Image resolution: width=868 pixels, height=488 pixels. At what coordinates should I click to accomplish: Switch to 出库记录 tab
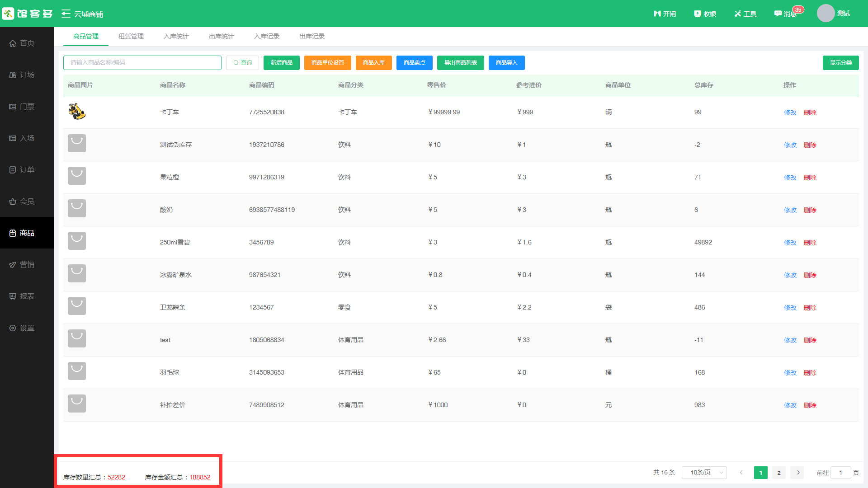click(311, 37)
